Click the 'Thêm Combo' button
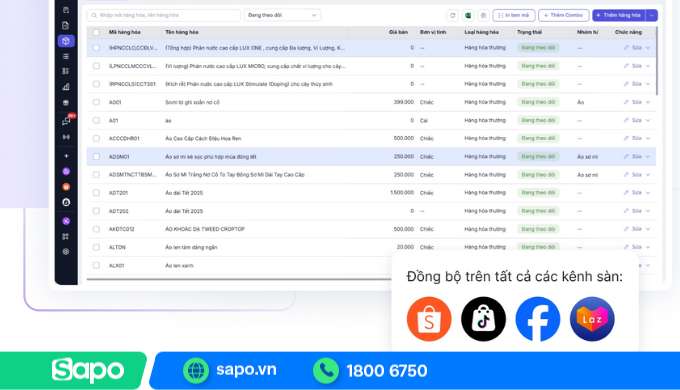 click(563, 15)
